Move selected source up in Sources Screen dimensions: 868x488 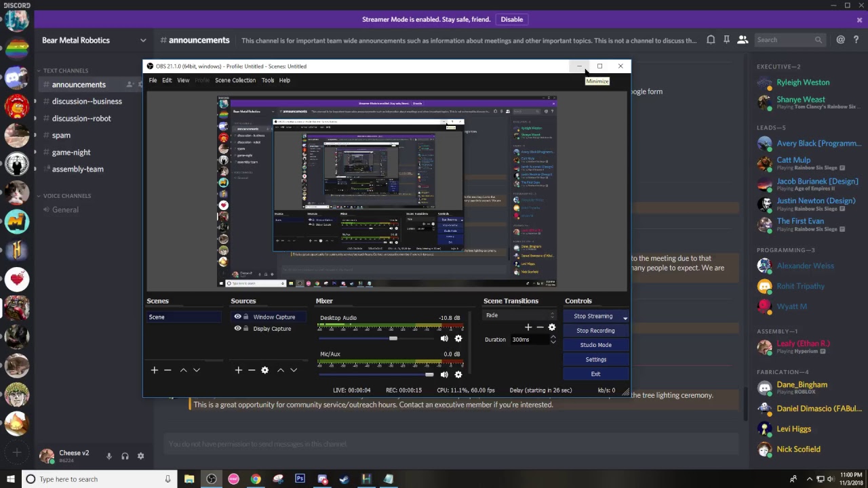coord(280,370)
